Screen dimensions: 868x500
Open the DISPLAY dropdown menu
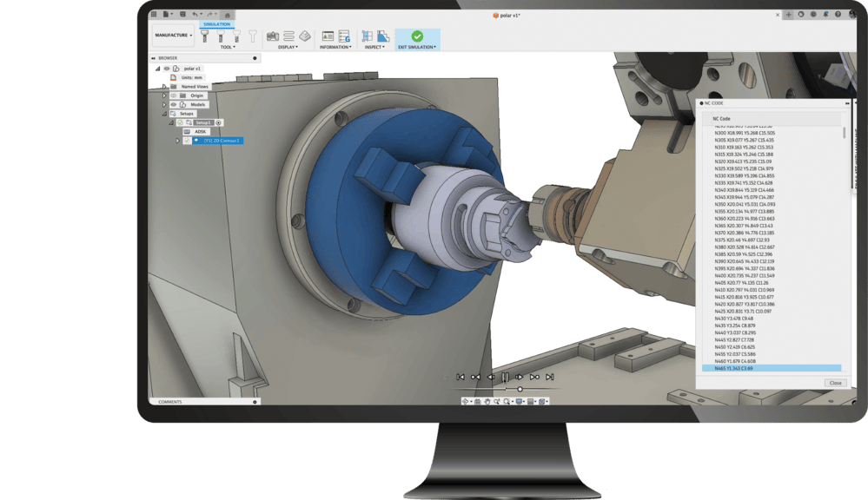pos(288,47)
